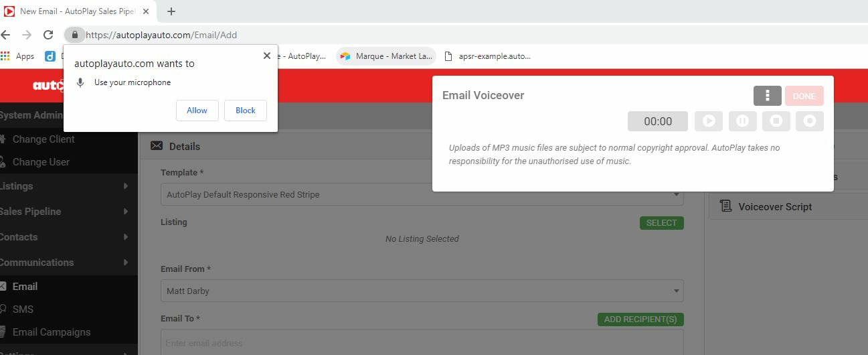Reload the page
868x355 pixels.
[48, 35]
